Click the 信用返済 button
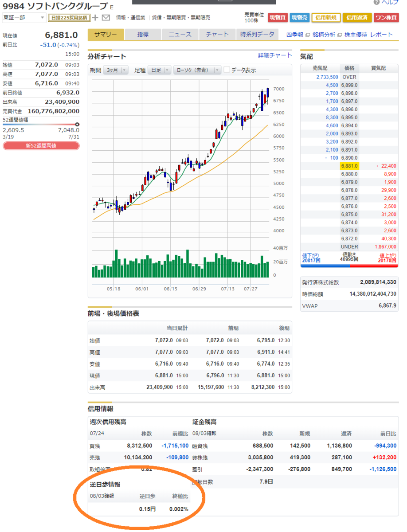407x532 pixels. tap(357, 18)
